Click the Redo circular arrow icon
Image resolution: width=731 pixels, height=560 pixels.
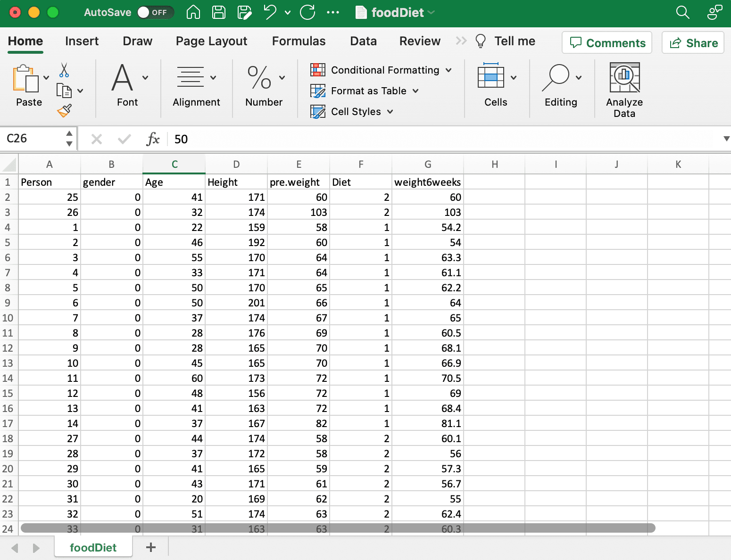point(307,12)
